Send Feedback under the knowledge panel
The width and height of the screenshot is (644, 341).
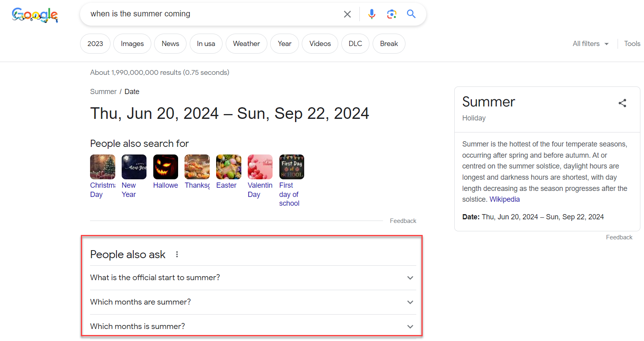(x=619, y=237)
